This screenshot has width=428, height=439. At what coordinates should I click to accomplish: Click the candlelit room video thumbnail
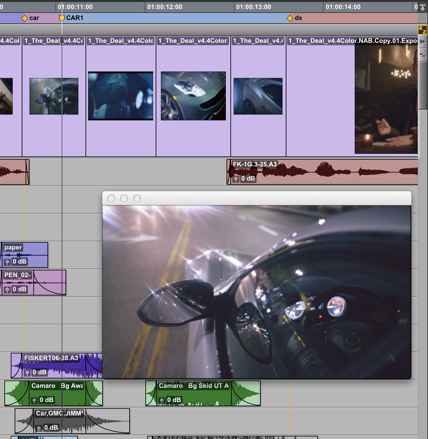(x=386, y=99)
